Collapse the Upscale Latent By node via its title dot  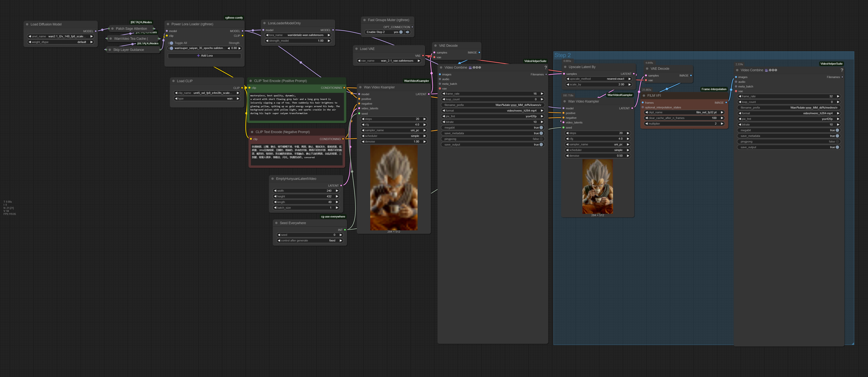pyautogui.click(x=565, y=67)
